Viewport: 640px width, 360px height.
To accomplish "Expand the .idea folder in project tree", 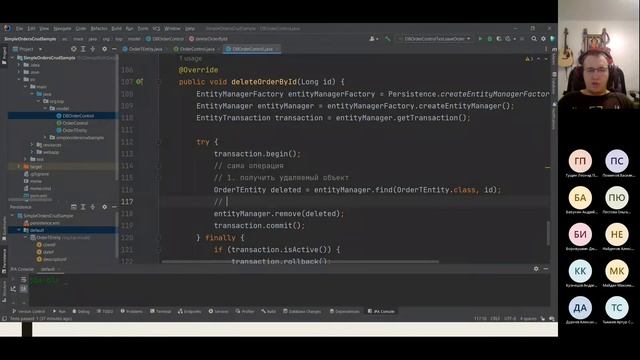I will pos(19,65).
